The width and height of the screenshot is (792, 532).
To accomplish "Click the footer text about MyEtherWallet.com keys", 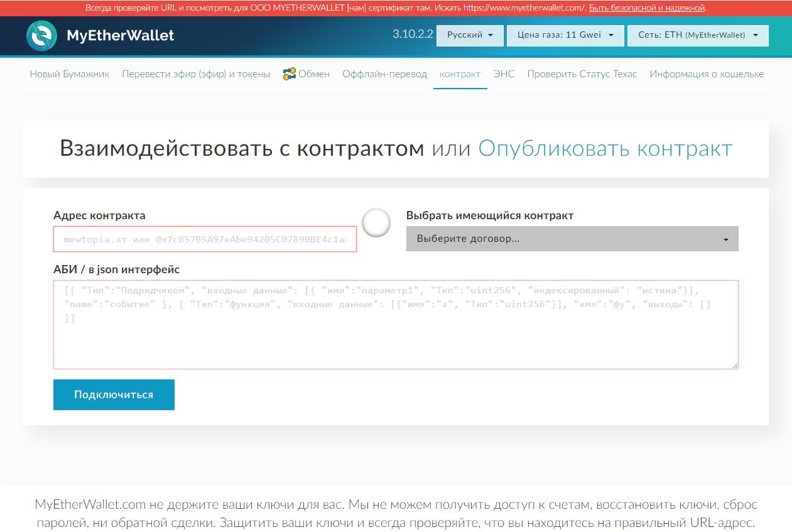I will [396, 514].
